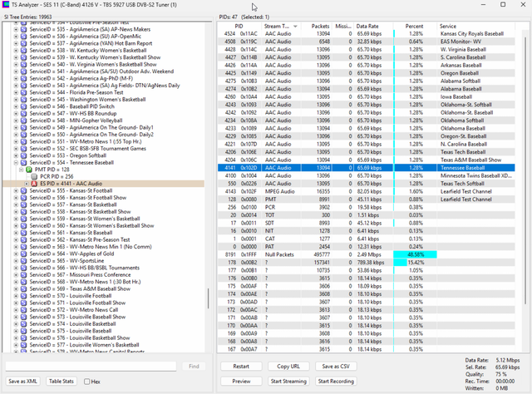
Task: Click the ServiceID 535 AgriAmerica icon
Action: [24, 30]
